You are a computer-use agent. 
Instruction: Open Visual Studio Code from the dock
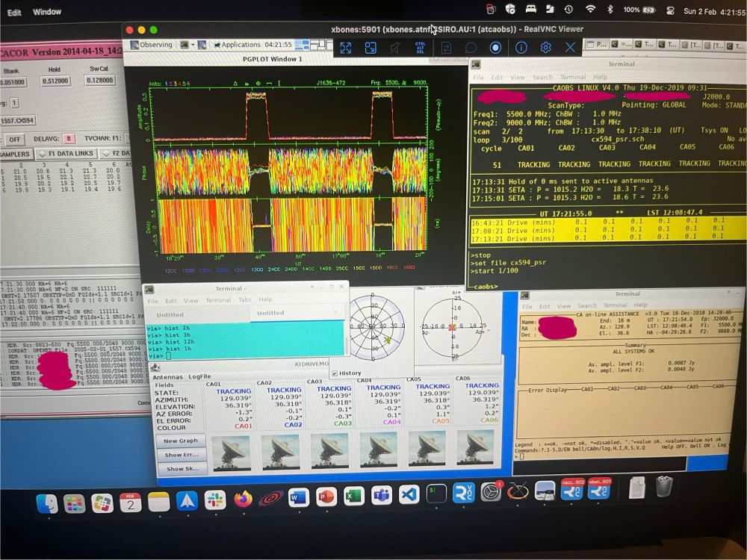click(x=409, y=494)
